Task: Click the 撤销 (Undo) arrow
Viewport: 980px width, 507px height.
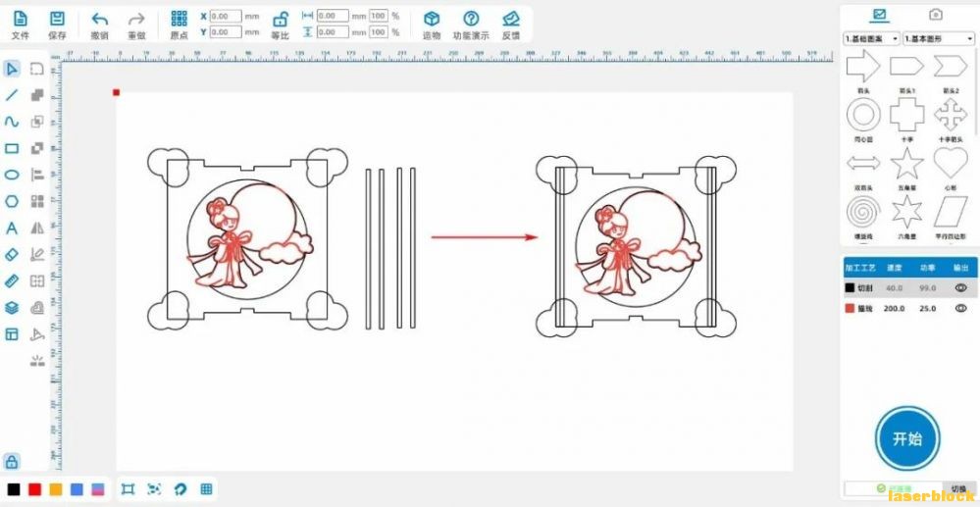Action: pyautogui.click(x=99, y=19)
